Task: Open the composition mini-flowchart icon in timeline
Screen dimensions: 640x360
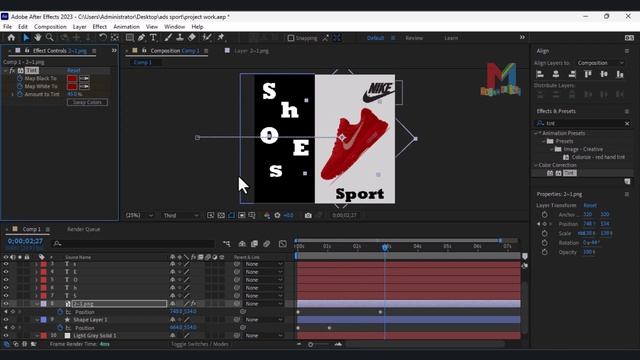Action: [227, 244]
